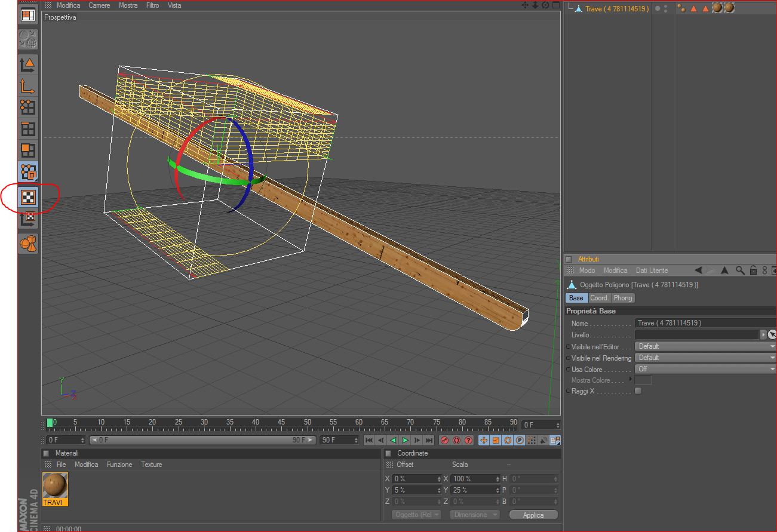The image size is (777, 532).
Task: Open Attributes search magnifier
Action: (x=740, y=270)
